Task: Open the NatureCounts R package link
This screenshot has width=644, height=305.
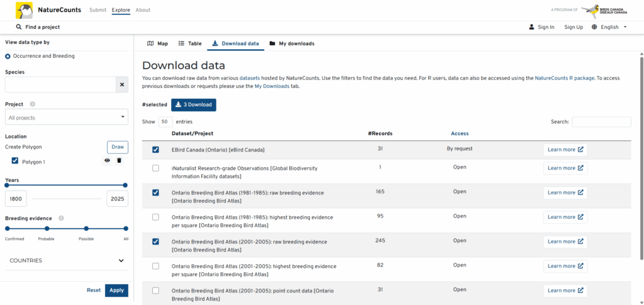Action: [564, 77]
